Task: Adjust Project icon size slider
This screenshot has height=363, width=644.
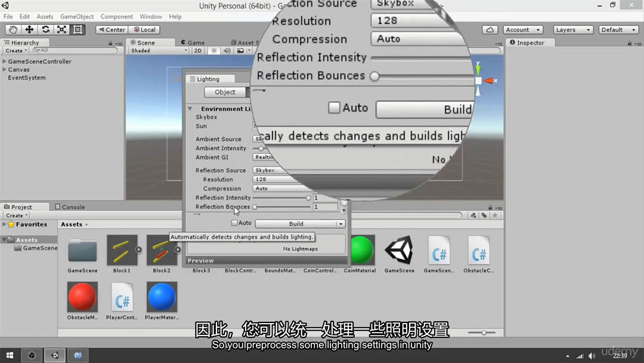Action: pos(482,333)
